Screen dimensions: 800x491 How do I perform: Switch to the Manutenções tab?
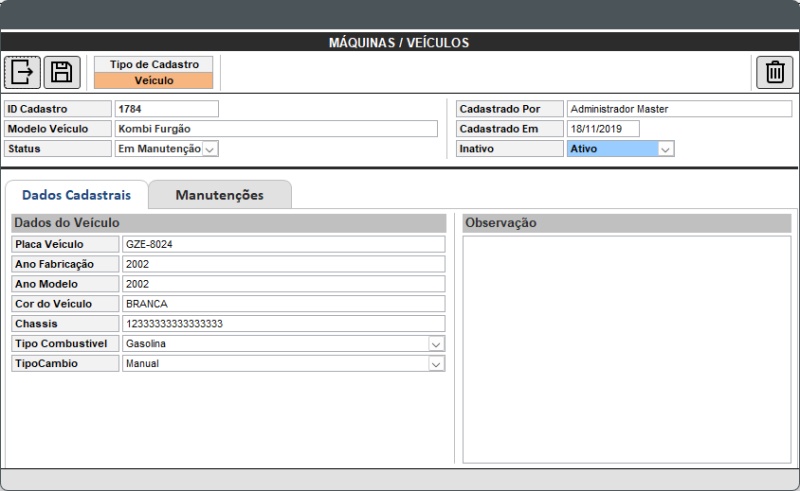(x=220, y=195)
